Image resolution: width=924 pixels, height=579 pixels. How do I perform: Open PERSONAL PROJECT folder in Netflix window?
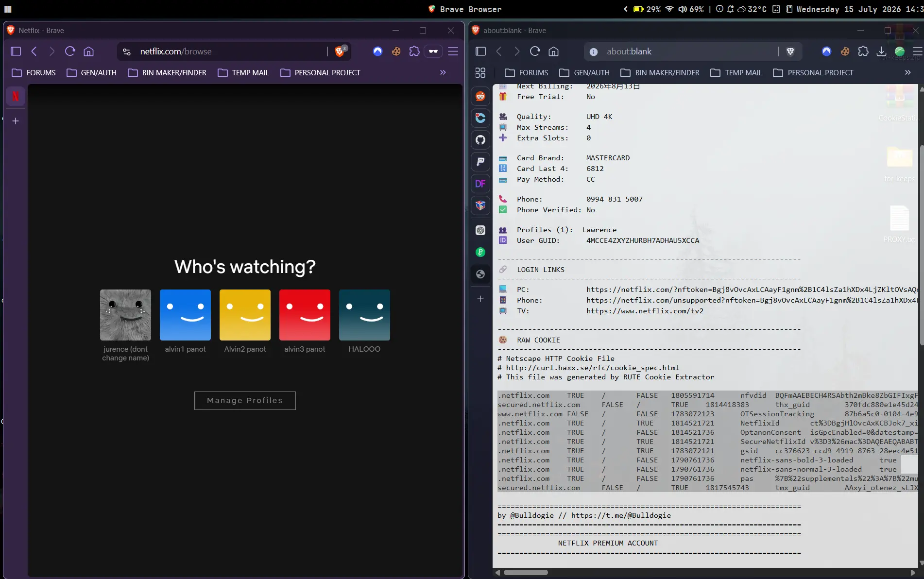pyautogui.click(x=320, y=72)
